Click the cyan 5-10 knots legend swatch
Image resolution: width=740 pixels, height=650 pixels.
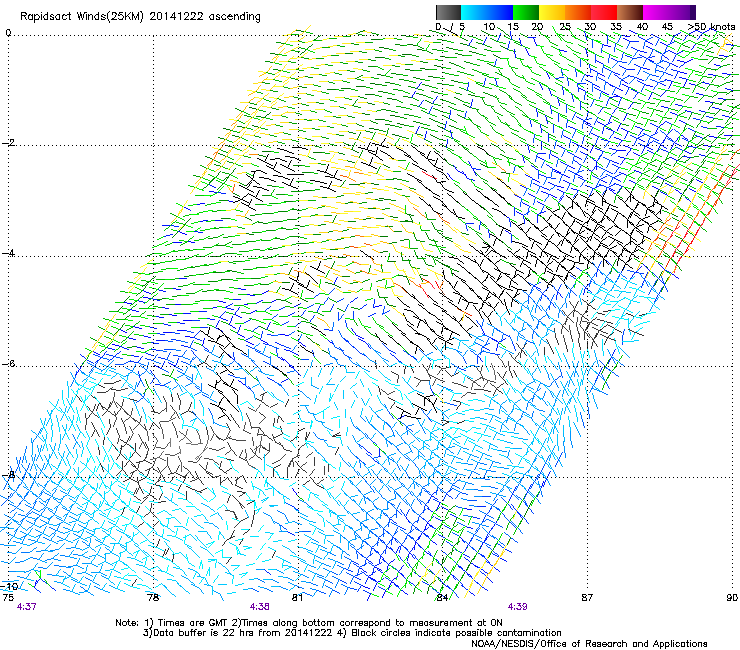[474, 12]
